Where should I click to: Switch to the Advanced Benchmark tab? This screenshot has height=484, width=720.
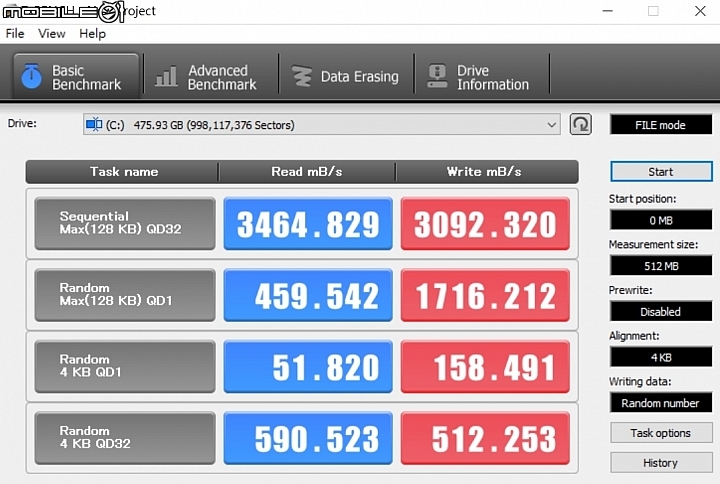[211, 76]
